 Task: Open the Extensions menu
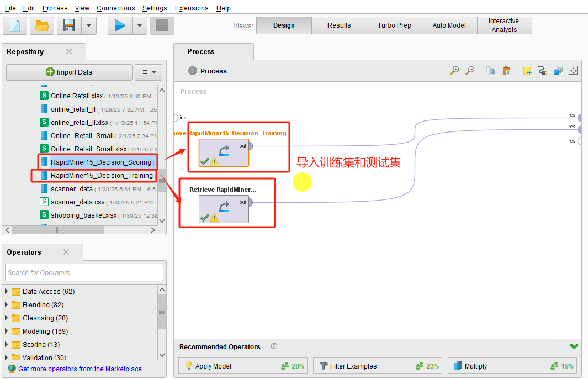pyautogui.click(x=191, y=8)
